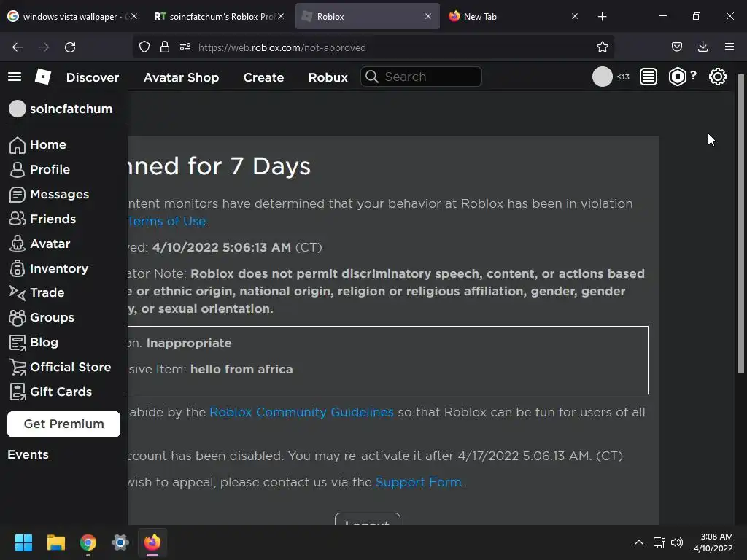
Task: Bookmark this page with the star
Action: click(602, 47)
